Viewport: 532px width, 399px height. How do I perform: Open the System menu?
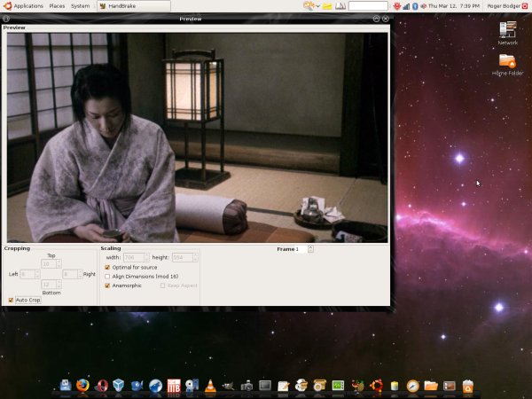coord(80,6)
